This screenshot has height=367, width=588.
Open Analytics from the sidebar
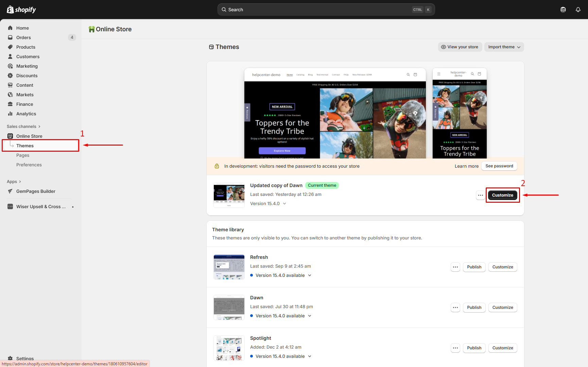coord(26,114)
